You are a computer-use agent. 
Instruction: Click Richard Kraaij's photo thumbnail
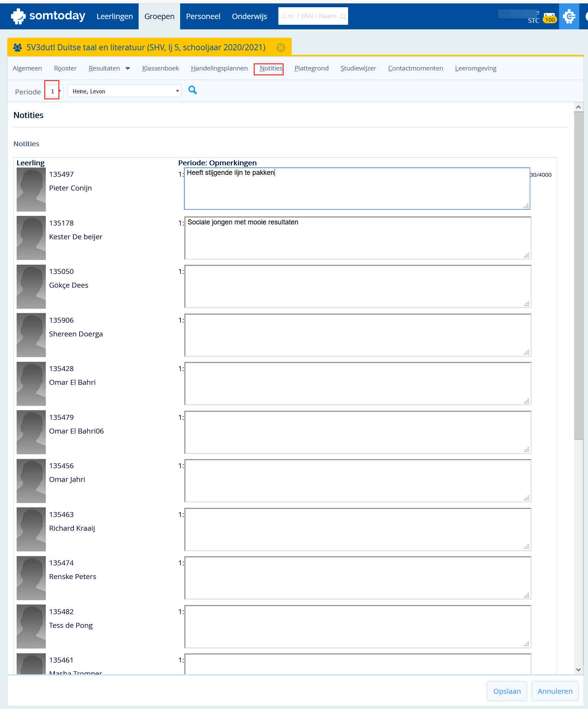point(31,530)
